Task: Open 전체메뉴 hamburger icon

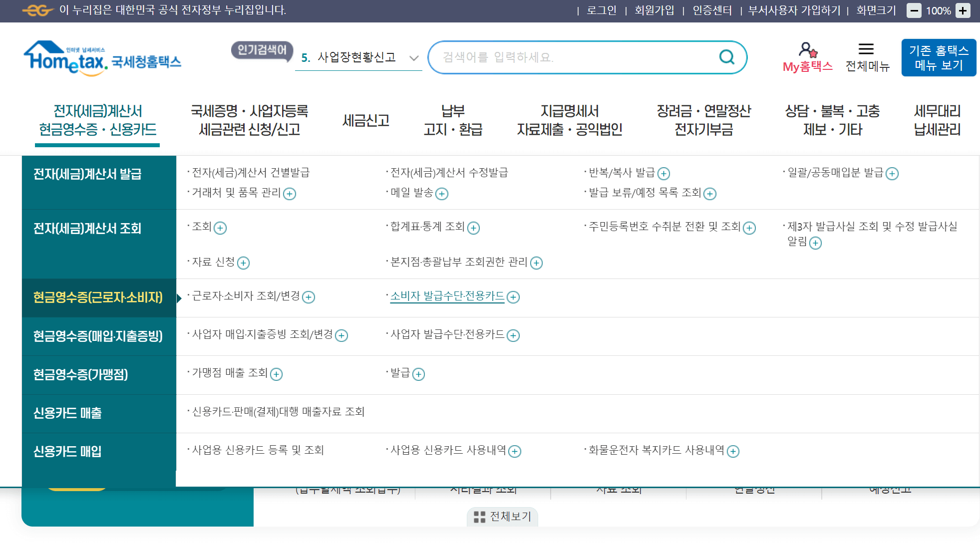Action: click(866, 49)
